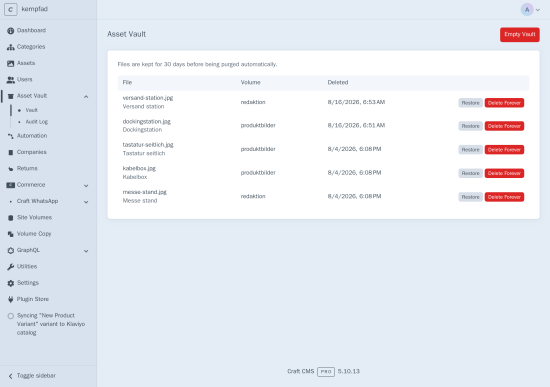The height and width of the screenshot is (387, 550).
Task: Collapse the Asset Vault submenu chevron
Action: tap(86, 96)
